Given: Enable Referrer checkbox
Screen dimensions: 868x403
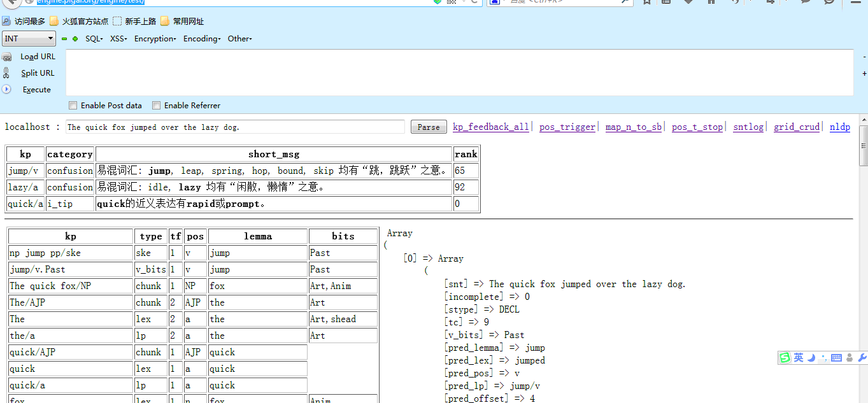Looking at the screenshot, I should pos(156,105).
